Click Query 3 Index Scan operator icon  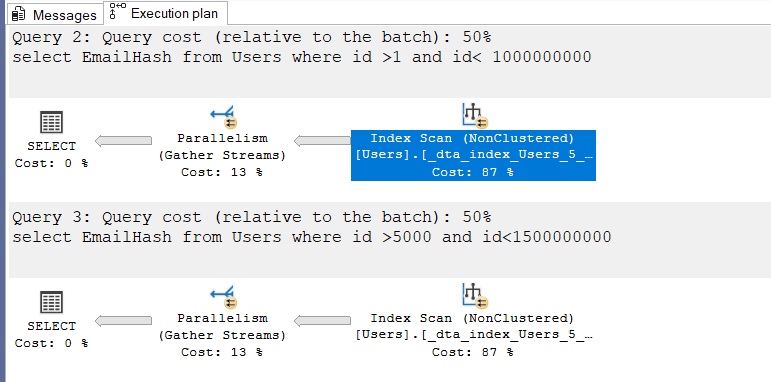coord(474,296)
